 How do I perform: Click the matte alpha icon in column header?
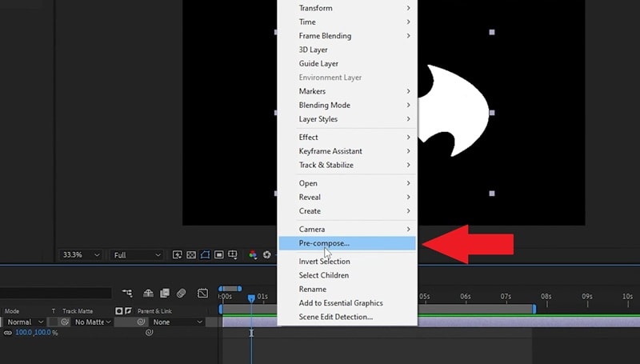click(x=119, y=311)
